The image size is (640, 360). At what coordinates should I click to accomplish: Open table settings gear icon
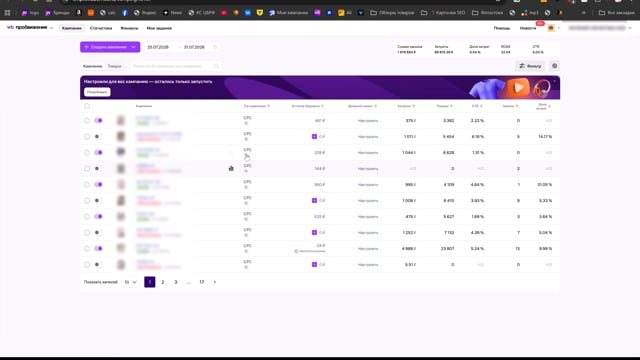click(554, 66)
